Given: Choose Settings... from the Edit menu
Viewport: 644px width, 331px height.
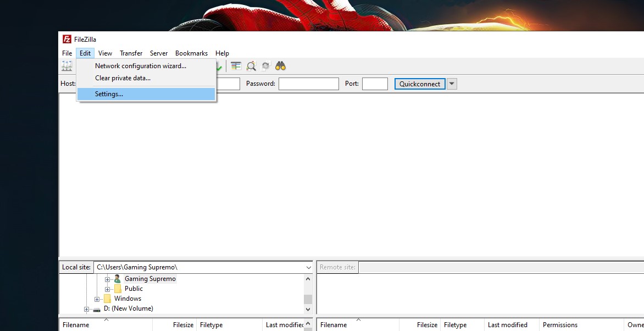Looking at the screenshot, I should click(x=109, y=94).
